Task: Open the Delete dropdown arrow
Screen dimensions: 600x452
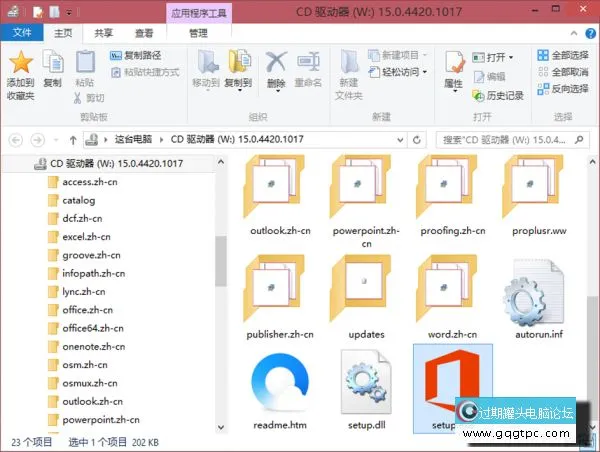Action: pos(278,91)
